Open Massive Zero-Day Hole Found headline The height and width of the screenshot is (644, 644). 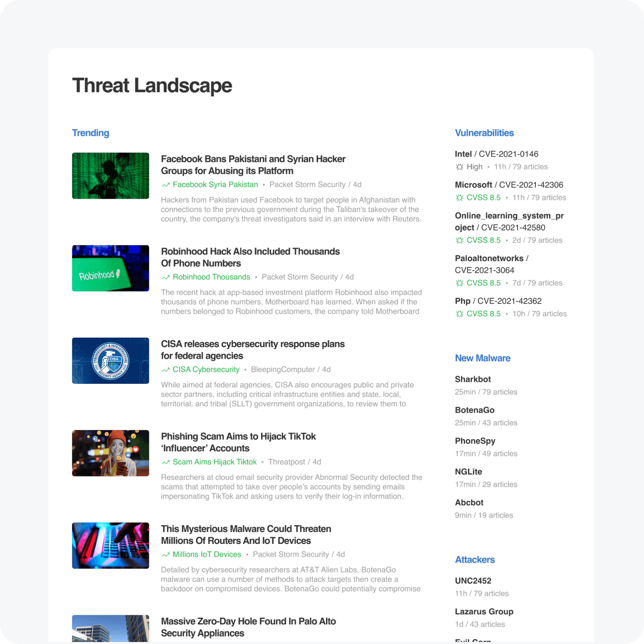249,627
